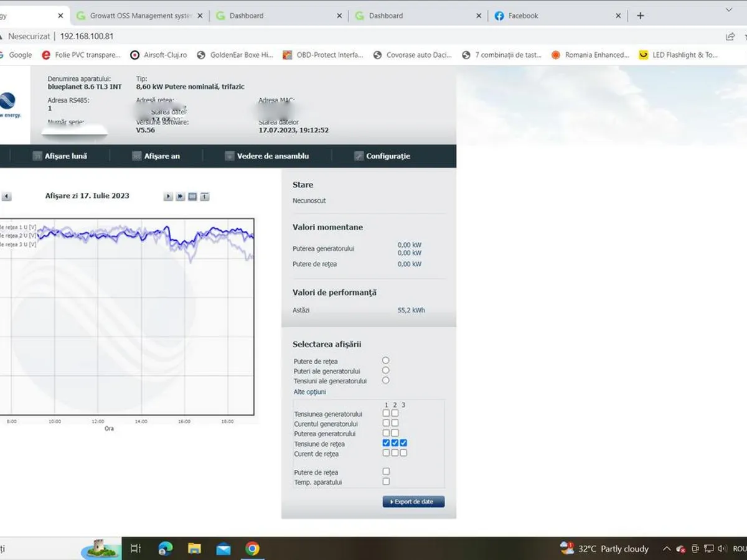
Task: Click the '1' day view icon
Action: tap(205, 197)
